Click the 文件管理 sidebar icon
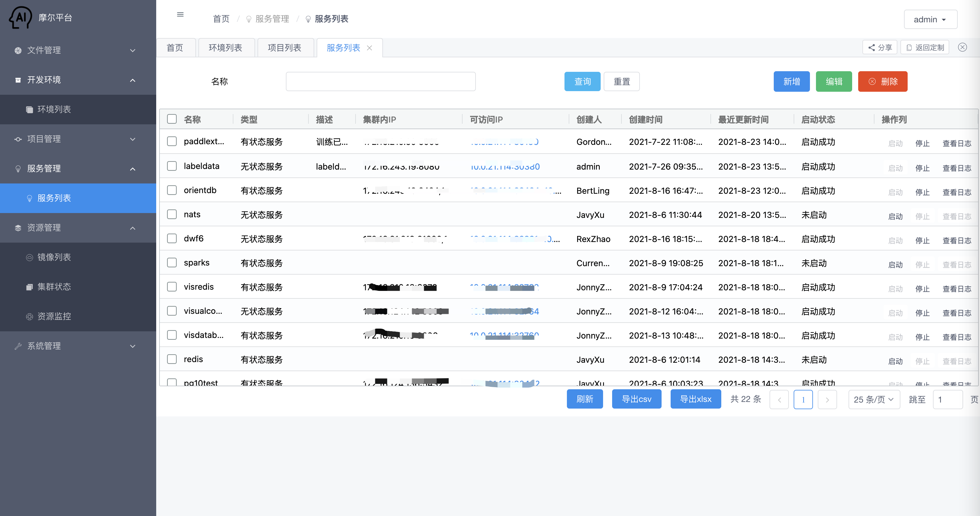This screenshot has height=516, width=980. [x=18, y=50]
